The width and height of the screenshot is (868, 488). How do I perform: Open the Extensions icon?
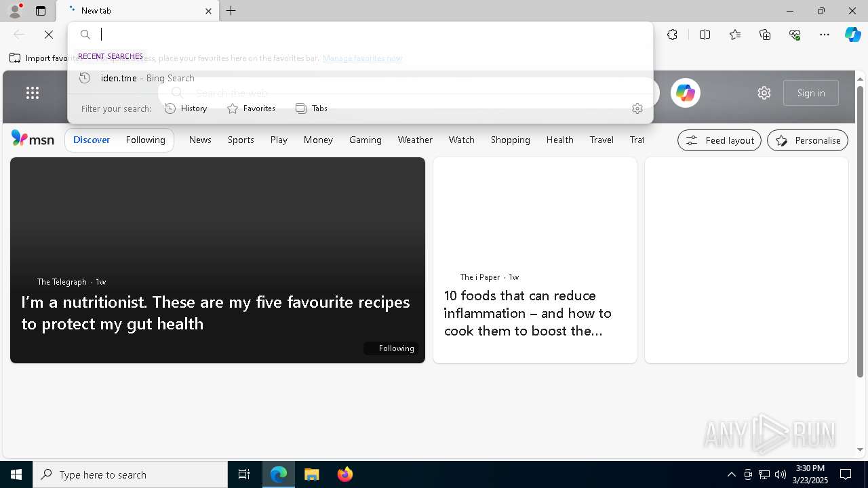pyautogui.click(x=672, y=35)
